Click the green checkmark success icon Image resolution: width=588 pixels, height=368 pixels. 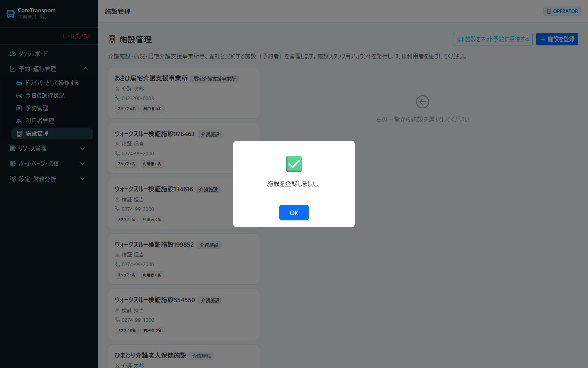tap(294, 164)
